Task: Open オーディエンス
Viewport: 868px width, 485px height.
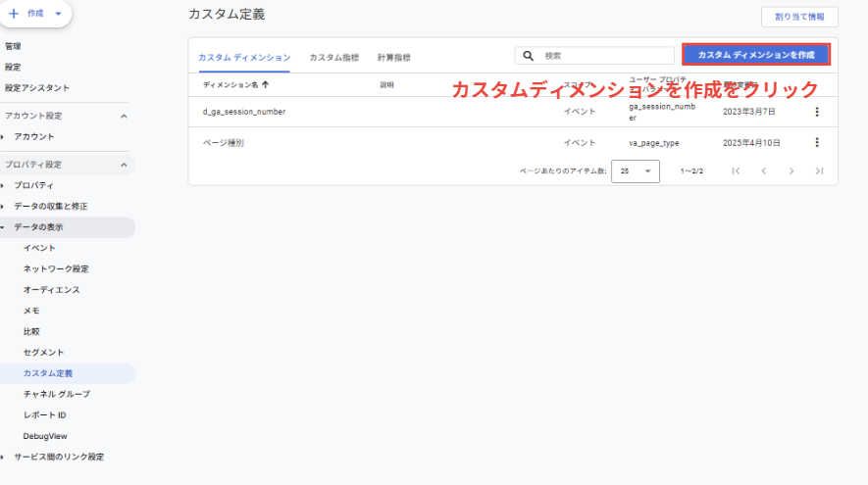Action: pos(51,290)
